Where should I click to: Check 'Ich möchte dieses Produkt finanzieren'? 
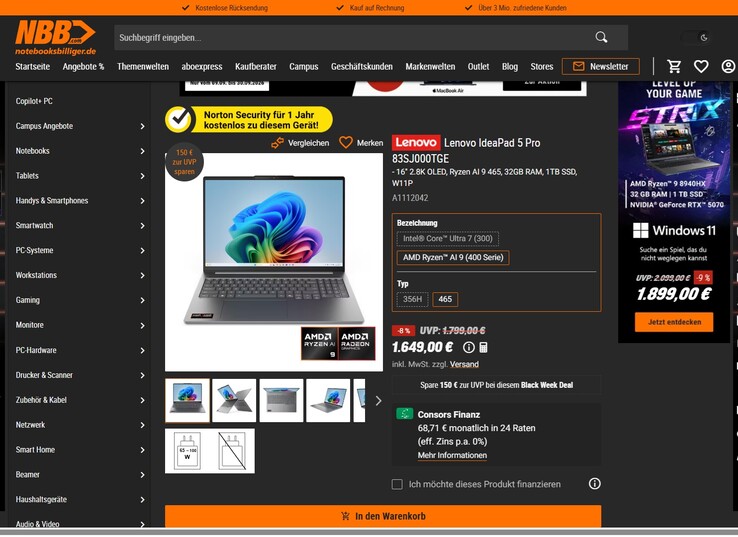click(x=397, y=484)
